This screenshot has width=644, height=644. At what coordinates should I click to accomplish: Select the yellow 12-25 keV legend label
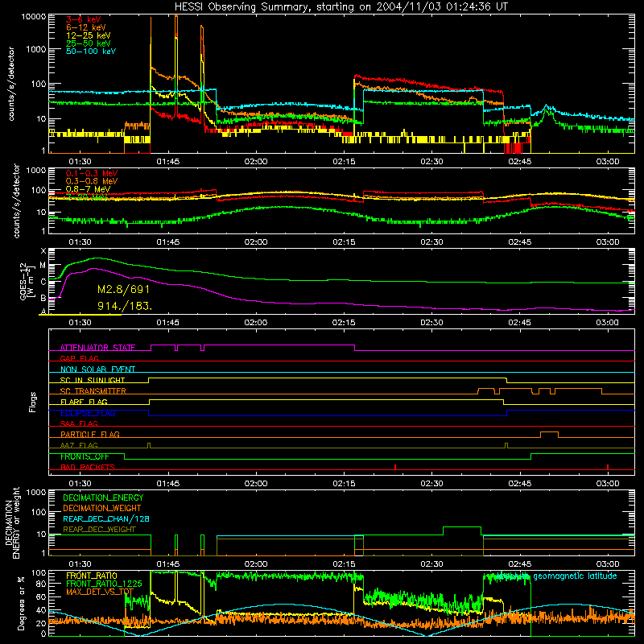(89, 35)
